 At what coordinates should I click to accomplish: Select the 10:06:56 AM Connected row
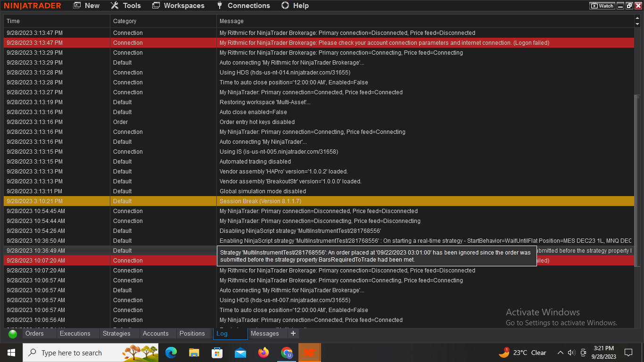[319, 320]
